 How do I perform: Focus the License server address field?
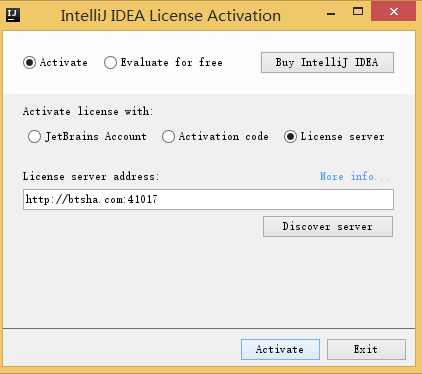[x=208, y=199]
